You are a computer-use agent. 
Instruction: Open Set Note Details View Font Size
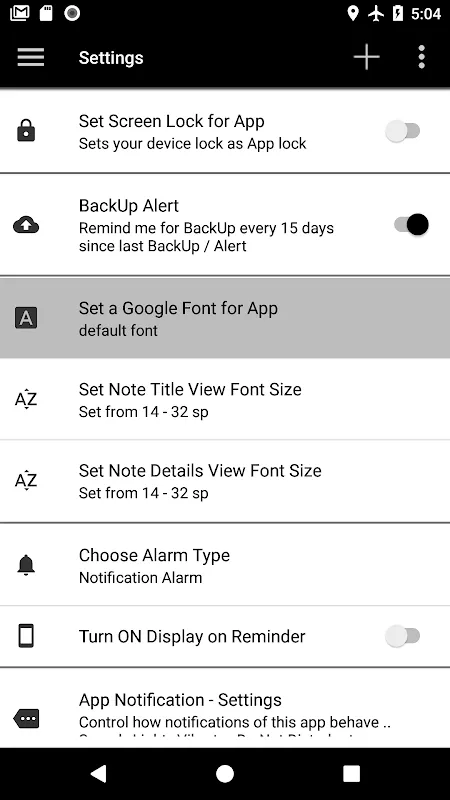225,481
